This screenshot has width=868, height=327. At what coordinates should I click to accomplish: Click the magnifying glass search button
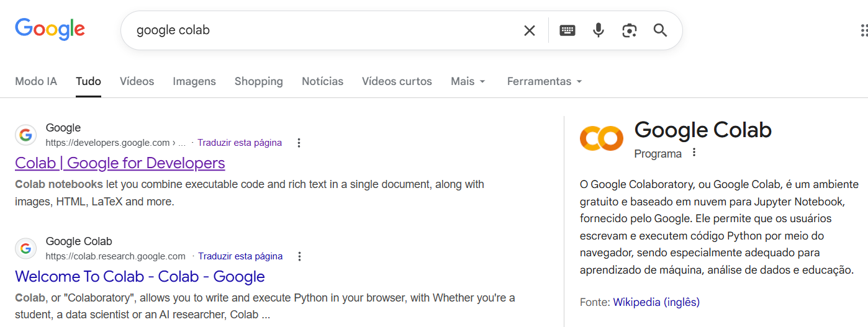pos(660,30)
